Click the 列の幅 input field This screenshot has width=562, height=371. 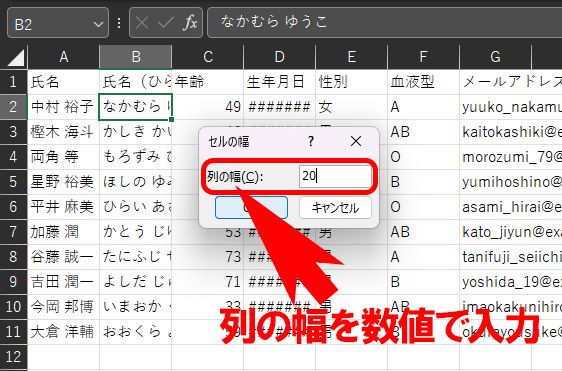click(x=335, y=176)
